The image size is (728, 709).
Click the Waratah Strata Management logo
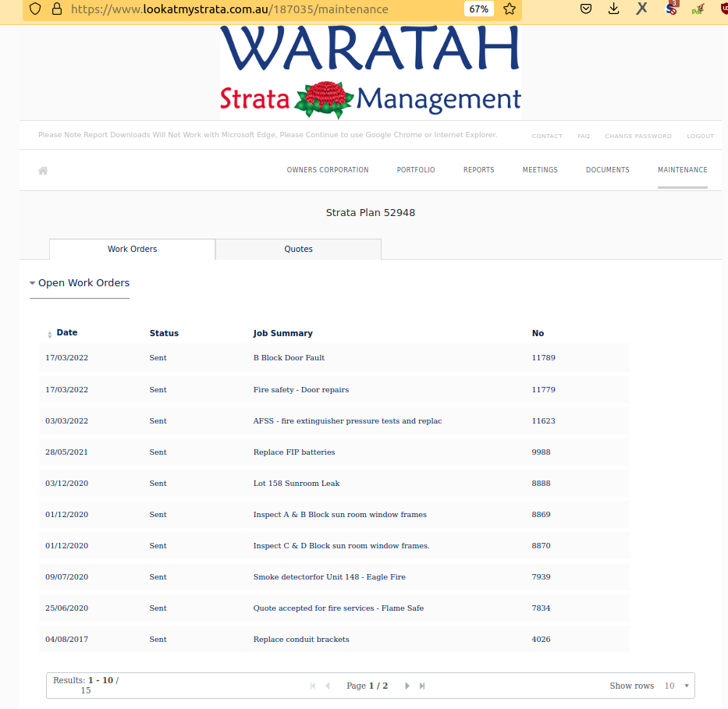[370, 72]
